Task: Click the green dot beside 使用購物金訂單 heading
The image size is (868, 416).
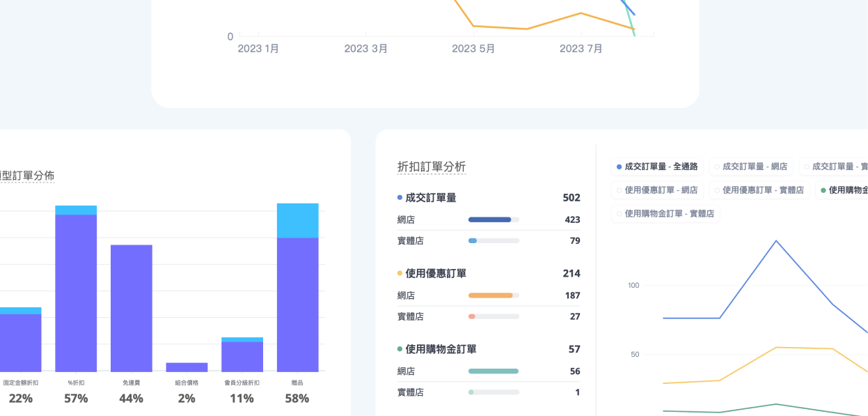Action: tap(400, 349)
